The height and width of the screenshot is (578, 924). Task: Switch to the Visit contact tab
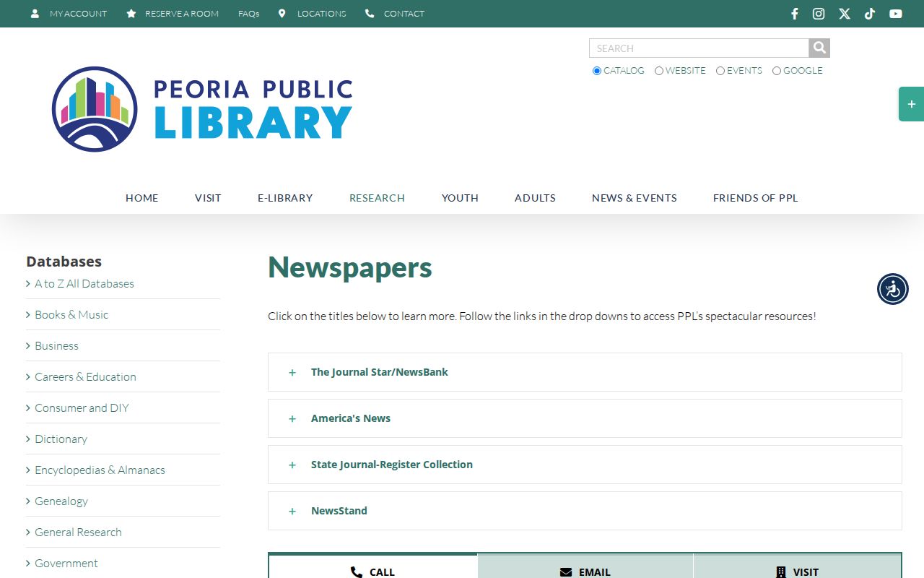pos(798,566)
